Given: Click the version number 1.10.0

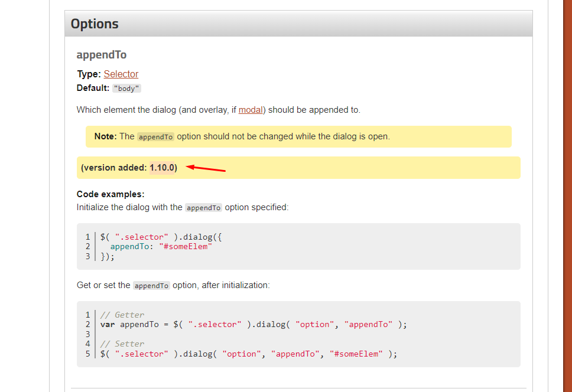Looking at the screenshot, I should coord(162,168).
